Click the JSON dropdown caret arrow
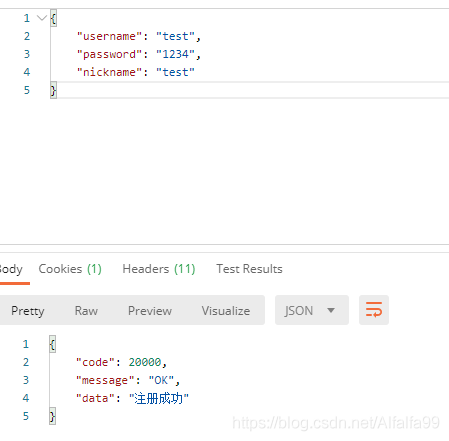 (331, 310)
